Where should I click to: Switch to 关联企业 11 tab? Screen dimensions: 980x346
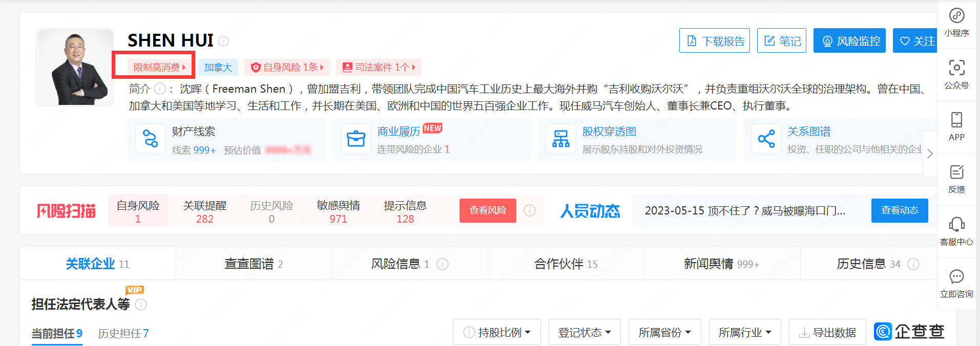pos(97,264)
